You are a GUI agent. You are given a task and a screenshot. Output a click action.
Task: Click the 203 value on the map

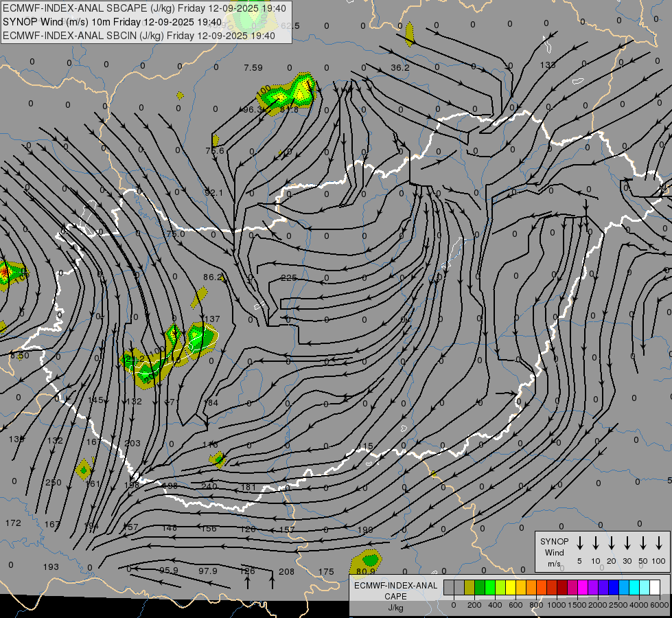(x=132, y=443)
